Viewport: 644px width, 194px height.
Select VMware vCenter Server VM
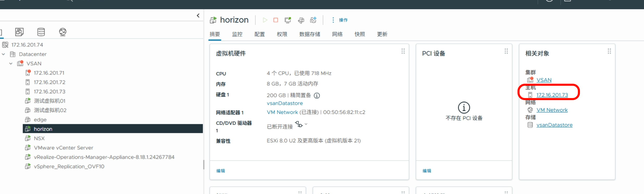click(x=64, y=148)
